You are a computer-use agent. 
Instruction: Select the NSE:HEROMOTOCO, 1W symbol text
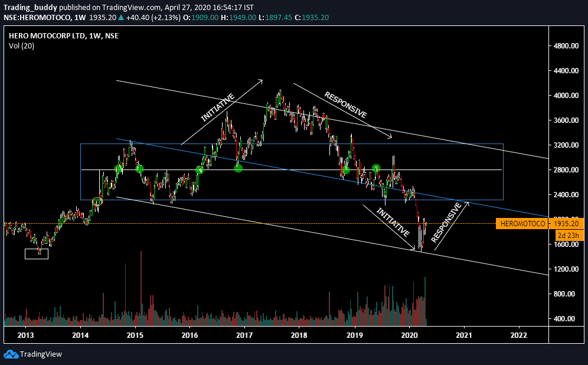coord(45,17)
